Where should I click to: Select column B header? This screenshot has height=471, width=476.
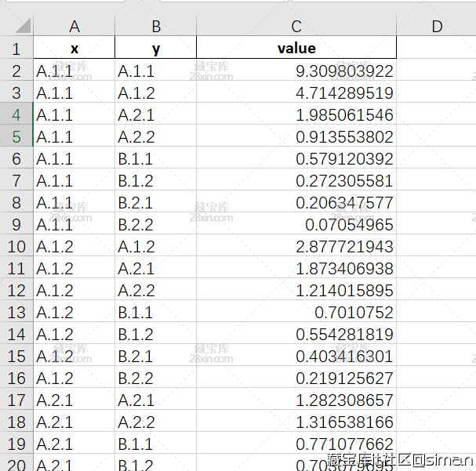click(156, 27)
